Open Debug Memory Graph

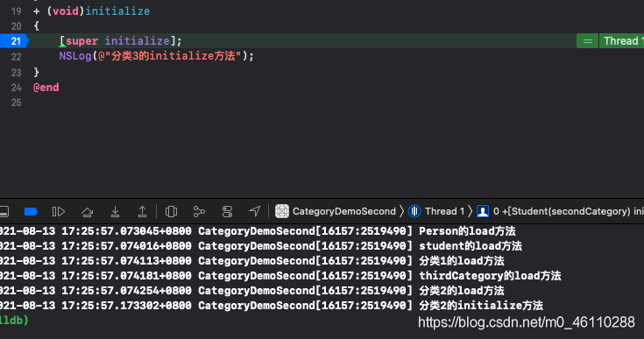pyautogui.click(x=199, y=212)
